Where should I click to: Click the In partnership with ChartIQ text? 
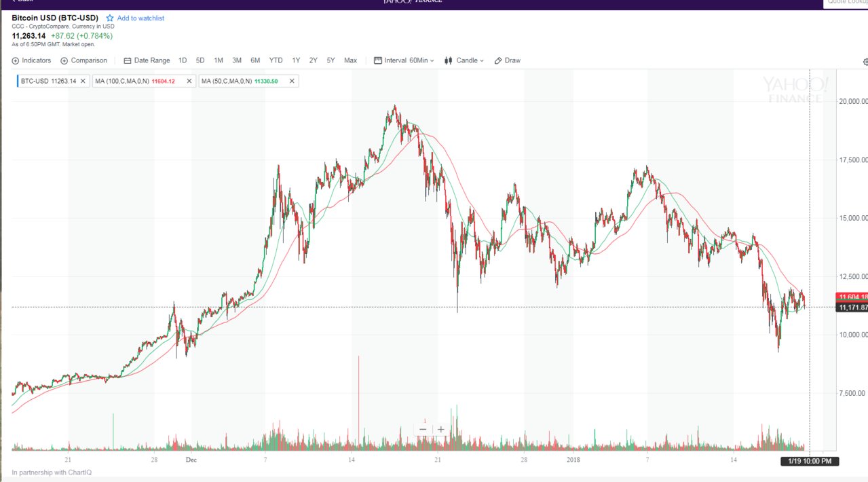[x=52, y=472]
